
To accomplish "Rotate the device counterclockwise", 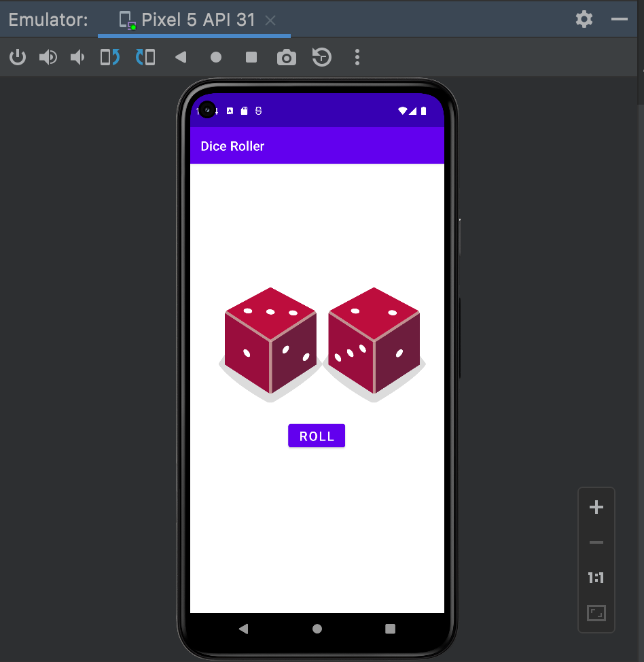I will 109,57.
